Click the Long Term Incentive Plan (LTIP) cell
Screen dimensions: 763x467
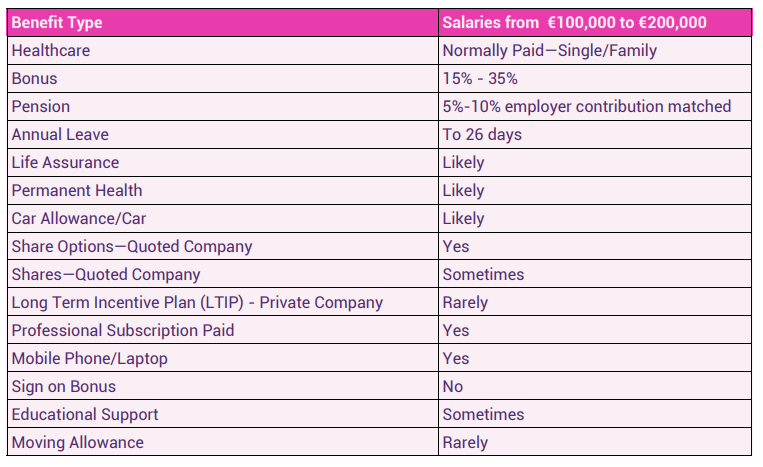[223, 303]
